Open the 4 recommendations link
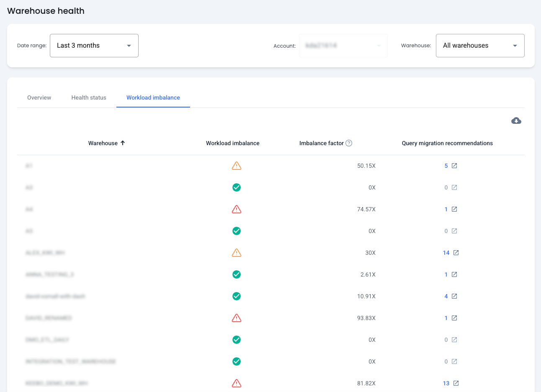This screenshot has width=541, height=392. (x=446, y=296)
